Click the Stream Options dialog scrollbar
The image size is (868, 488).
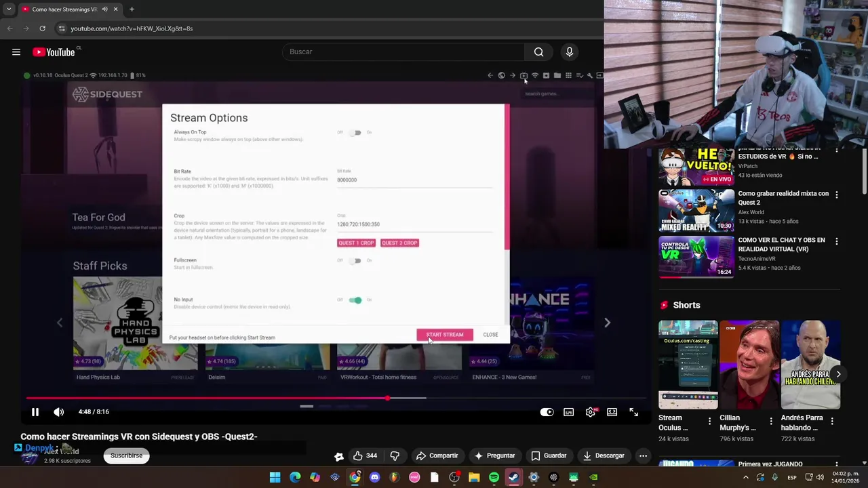pos(506,177)
